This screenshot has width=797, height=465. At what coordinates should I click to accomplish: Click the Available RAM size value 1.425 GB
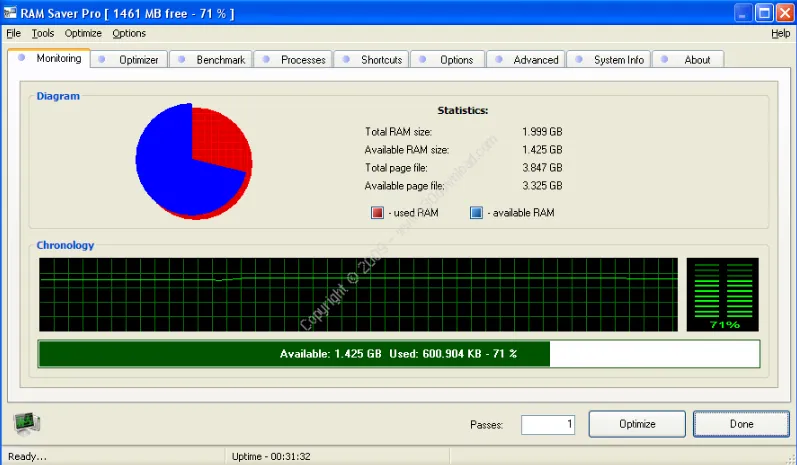pyautogui.click(x=542, y=150)
